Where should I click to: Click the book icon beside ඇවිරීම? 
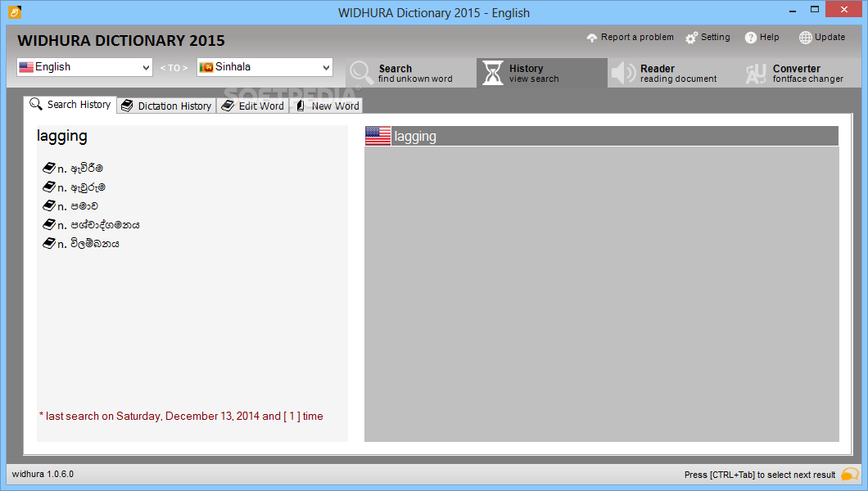(49, 168)
